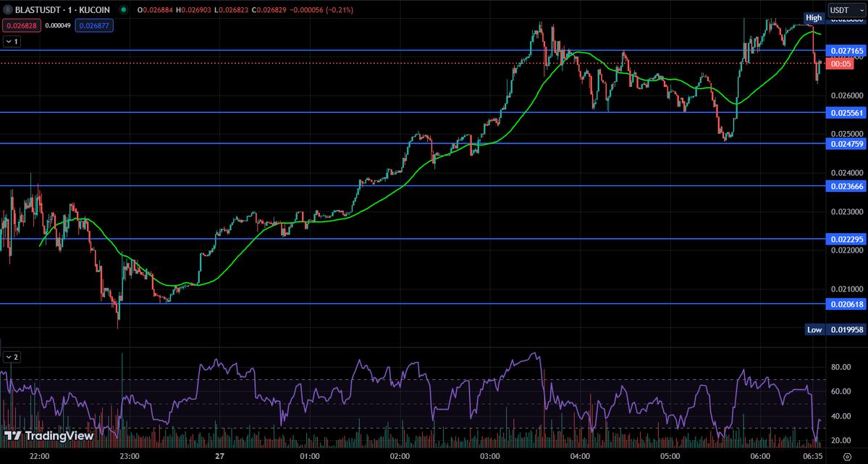Click the green market status dot
This screenshot has height=464, width=868.
click(124, 10)
